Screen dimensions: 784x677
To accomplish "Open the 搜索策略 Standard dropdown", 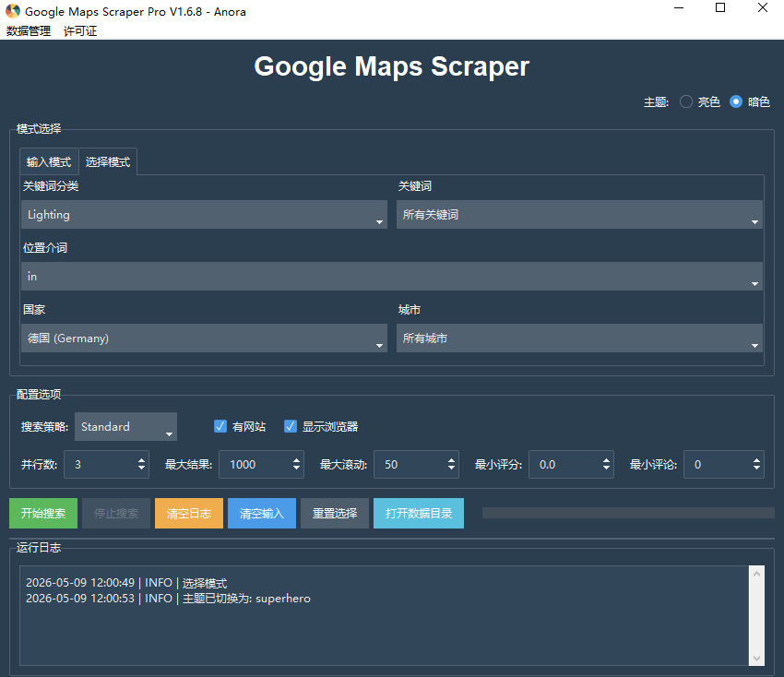I will (125, 426).
